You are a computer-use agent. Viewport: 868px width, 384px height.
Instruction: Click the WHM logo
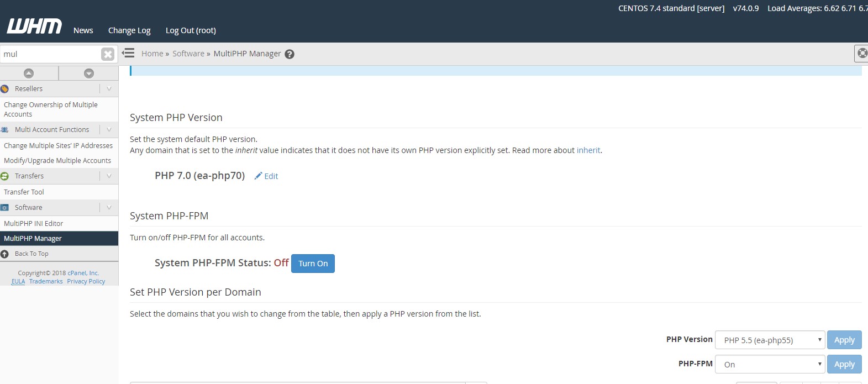(34, 26)
